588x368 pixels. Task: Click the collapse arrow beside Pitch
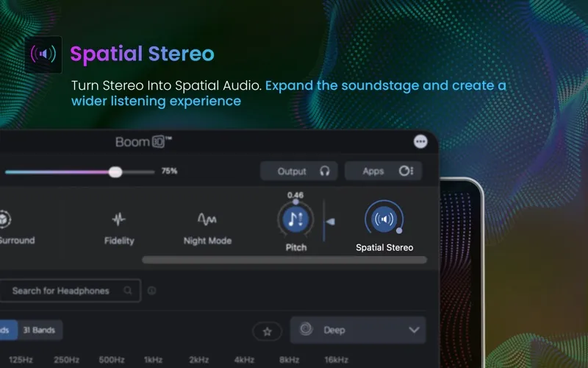[330, 222]
